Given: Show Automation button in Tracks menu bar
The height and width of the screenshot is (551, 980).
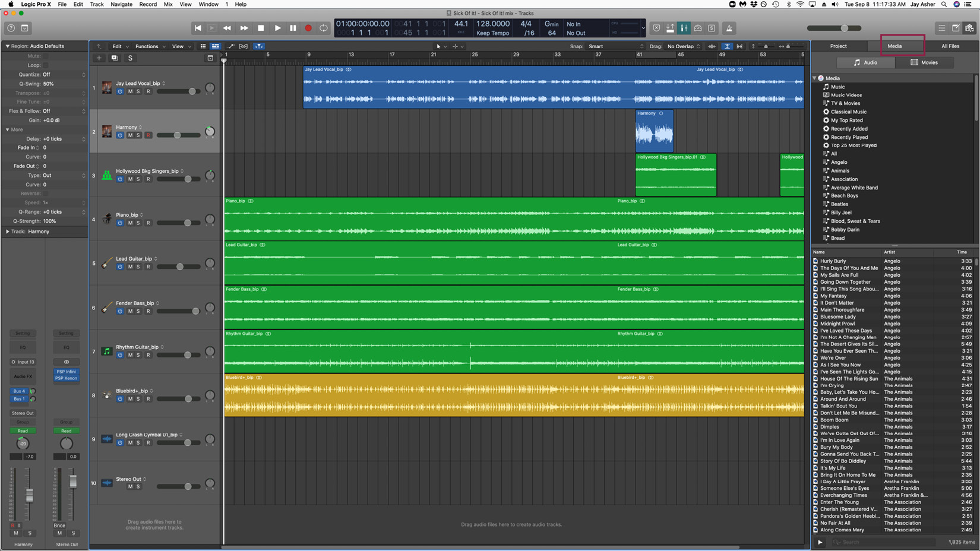Looking at the screenshot, I should tap(230, 46).
